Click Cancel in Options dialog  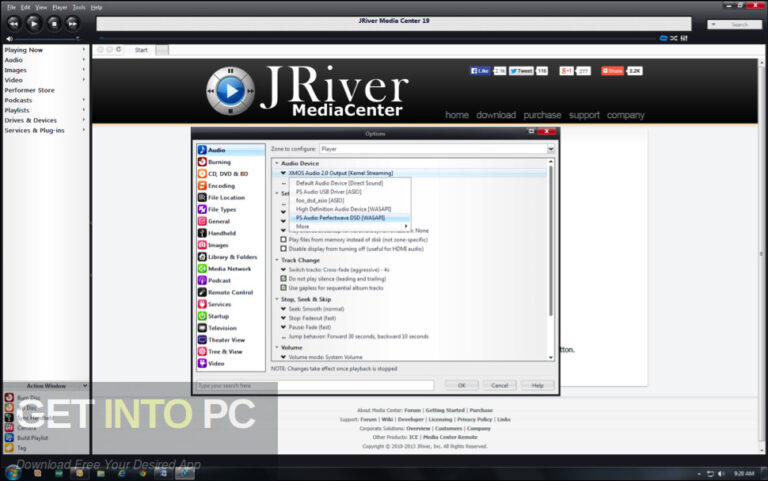click(500, 385)
